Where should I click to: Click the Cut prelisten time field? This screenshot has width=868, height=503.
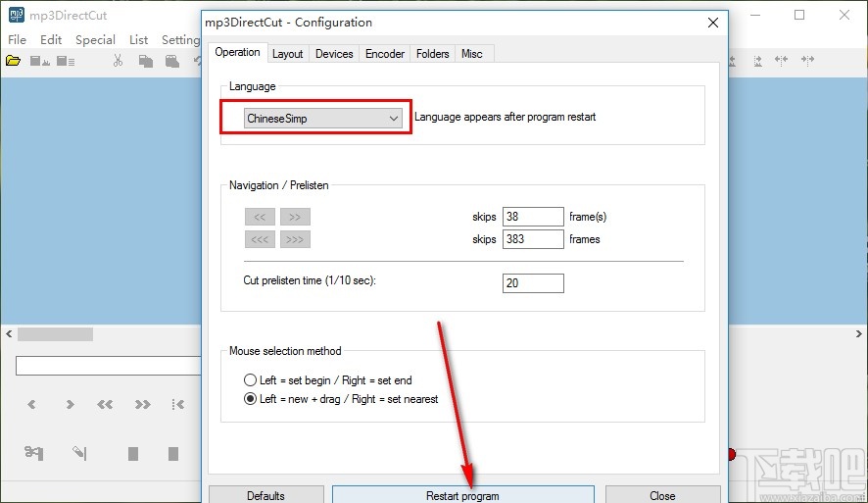[x=533, y=283]
